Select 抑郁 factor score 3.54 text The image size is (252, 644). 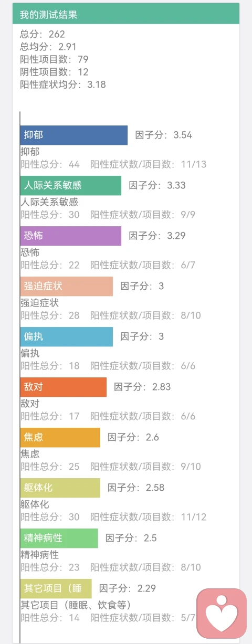164,135
